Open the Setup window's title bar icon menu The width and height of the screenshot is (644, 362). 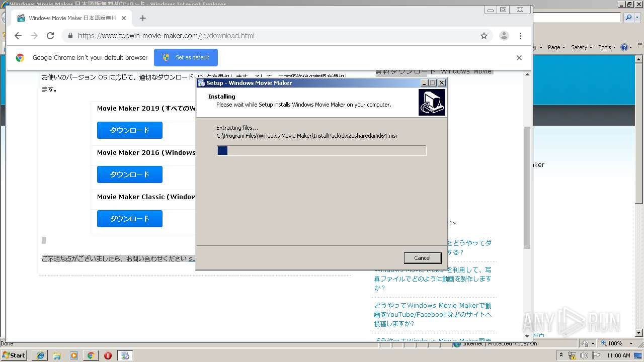coord(201,83)
